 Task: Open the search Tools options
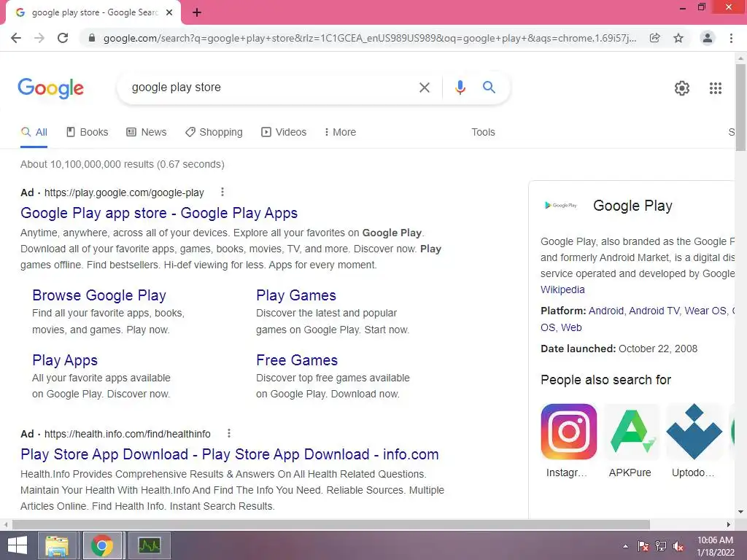483,133
